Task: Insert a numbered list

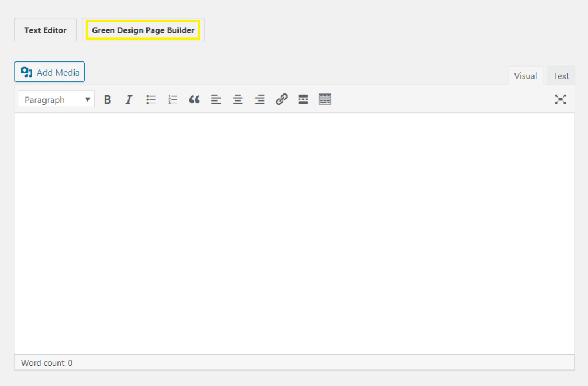Action: point(173,99)
